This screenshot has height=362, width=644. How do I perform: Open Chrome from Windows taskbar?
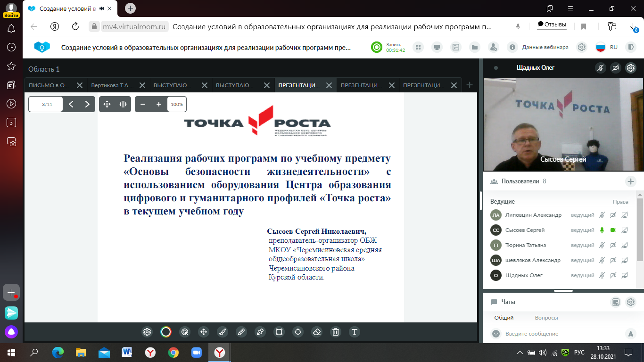pos(173,352)
